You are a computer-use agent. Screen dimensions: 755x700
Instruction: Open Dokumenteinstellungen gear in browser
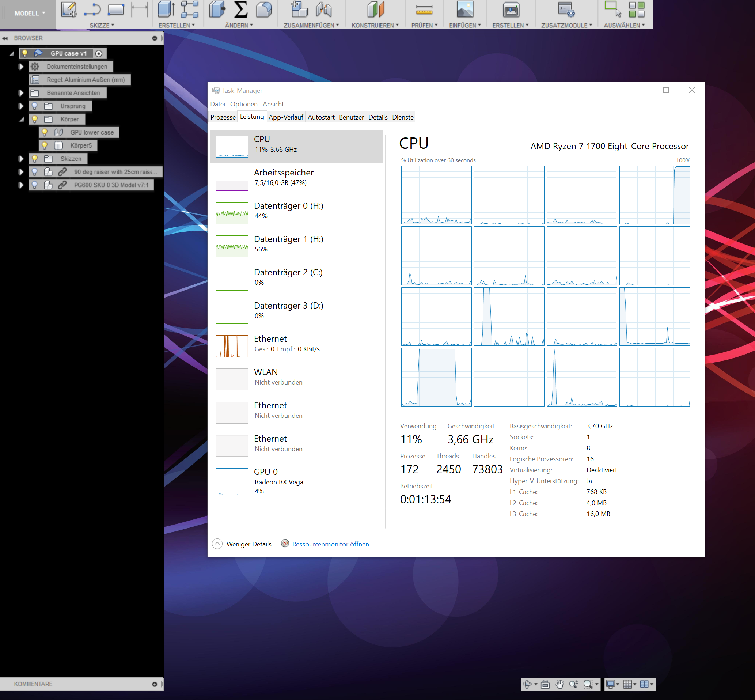[x=35, y=67]
